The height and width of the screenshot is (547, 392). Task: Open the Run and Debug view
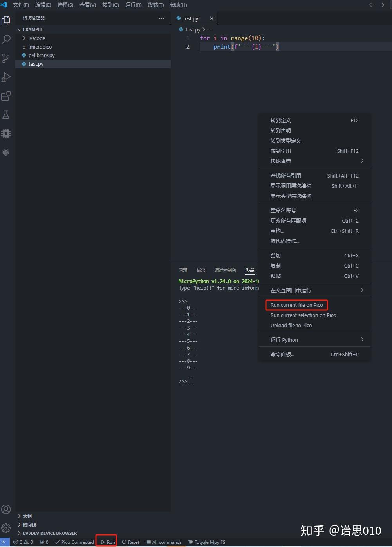(6, 77)
